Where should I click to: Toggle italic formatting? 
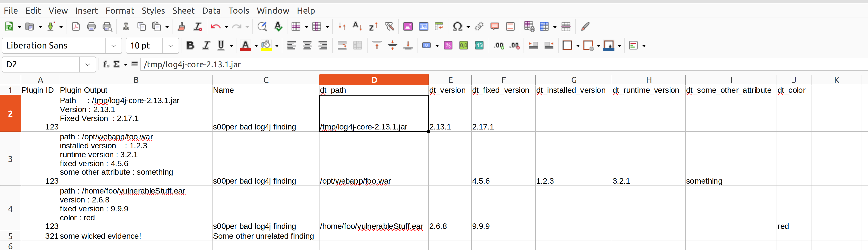pyautogui.click(x=206, y=45)
